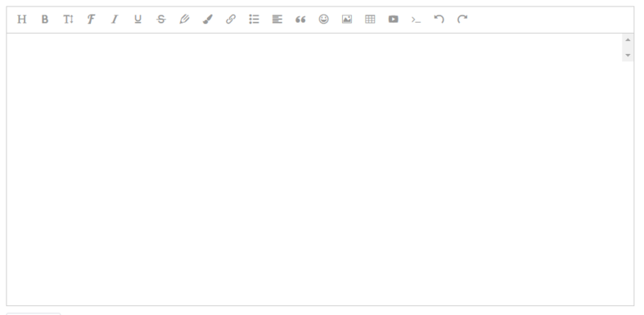Choose text color with pen icon
The height and width of the screenshot is (315, 644).
(184, 19)
